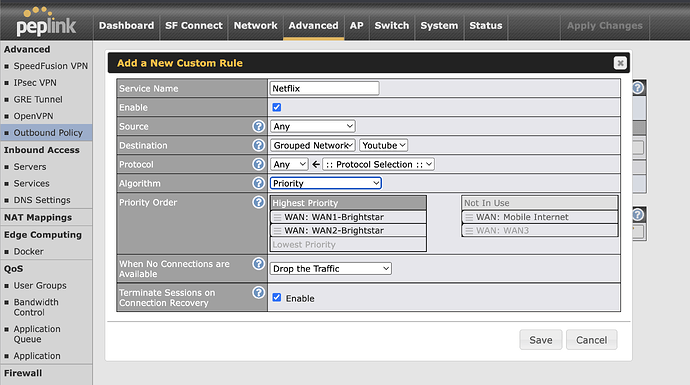Image resolution: width=690 pixels, height=385 pixels.
Task: Open Bandwidth Control in sidebar
Action: [36, 307]
